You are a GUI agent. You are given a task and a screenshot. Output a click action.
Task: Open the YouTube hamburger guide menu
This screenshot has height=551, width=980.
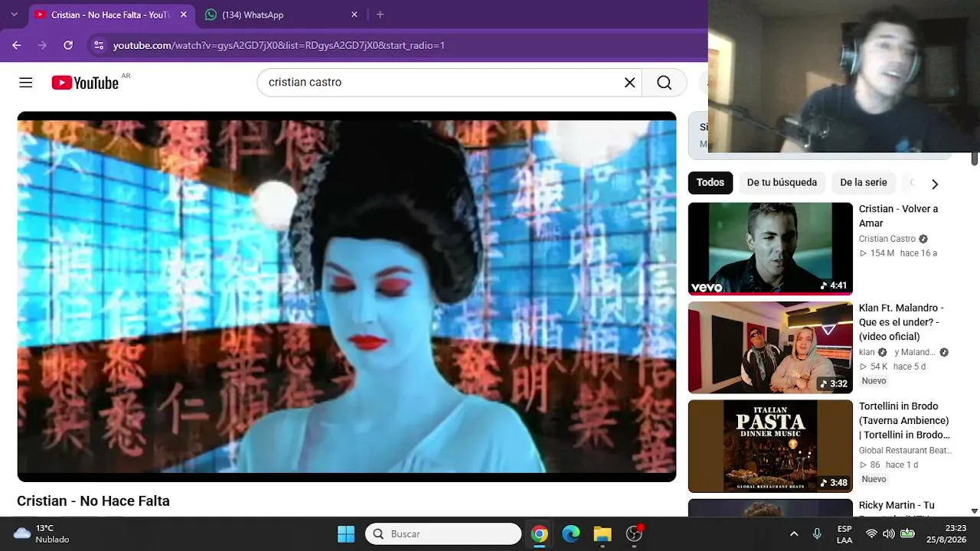(26, 83)
